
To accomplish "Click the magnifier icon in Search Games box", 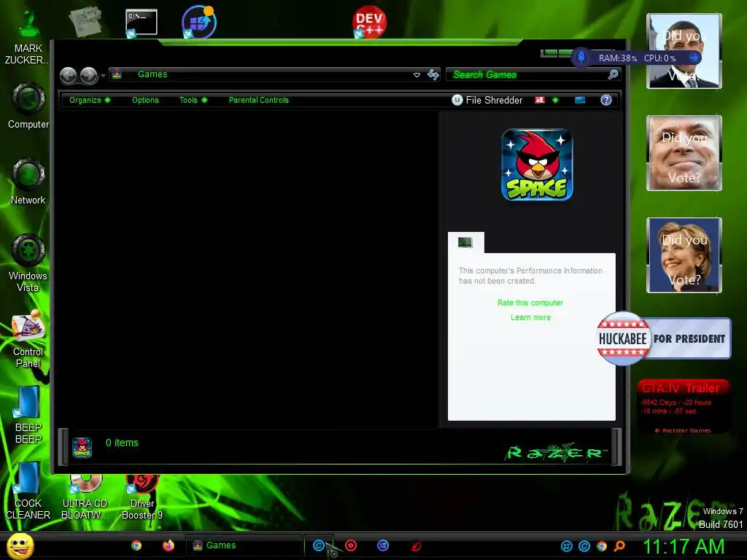I will 613,74.
